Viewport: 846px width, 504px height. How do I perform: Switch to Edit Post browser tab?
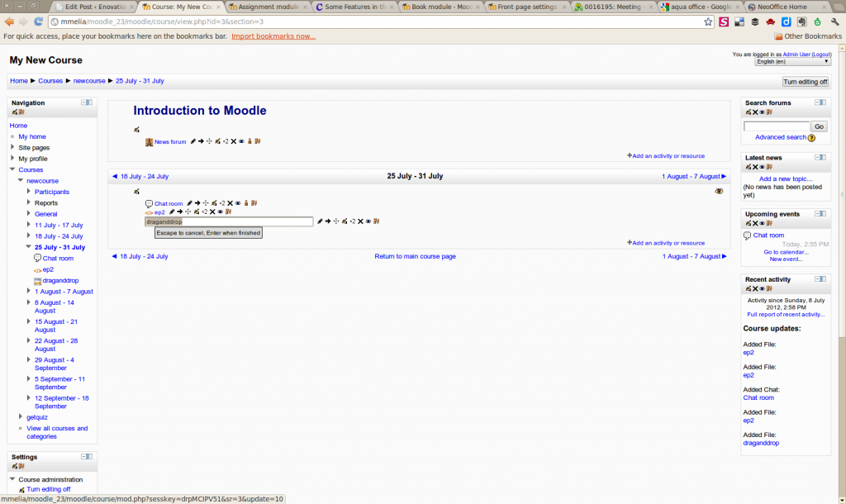click(x=95, y=7)
